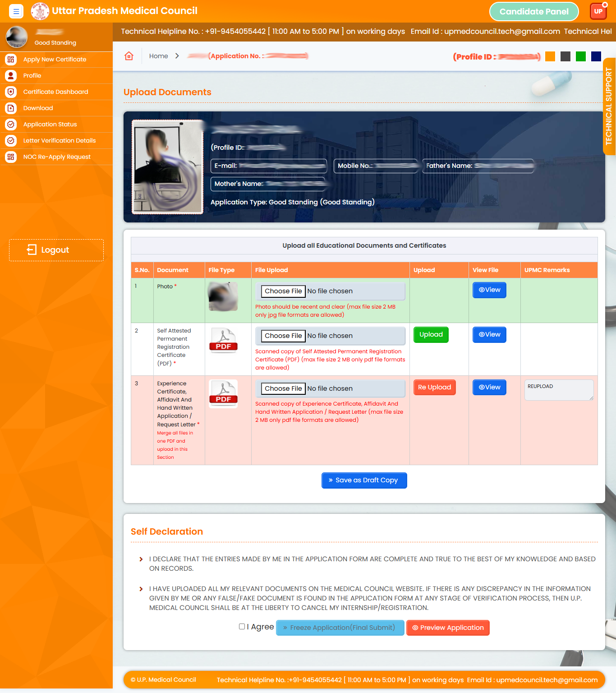Click the Download sidebar icon
The width and height of the screenshot is (616, 693).
click(11, 108)
